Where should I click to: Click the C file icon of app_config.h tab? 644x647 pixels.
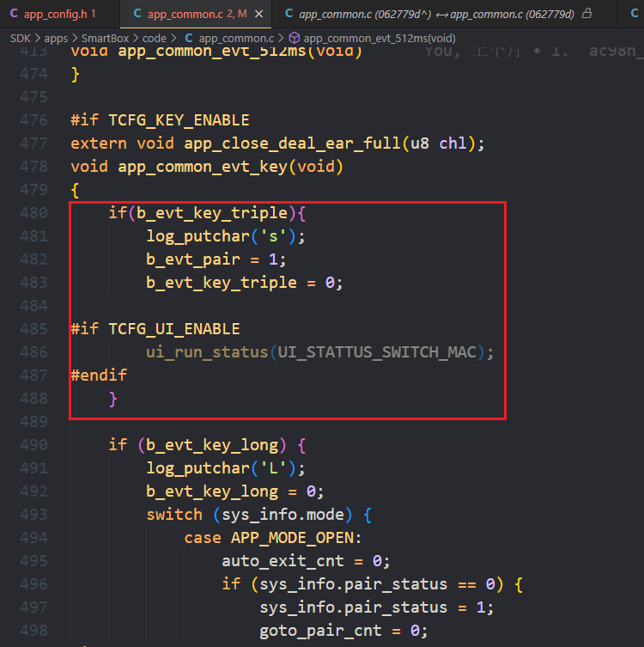[x=14, y=14]
